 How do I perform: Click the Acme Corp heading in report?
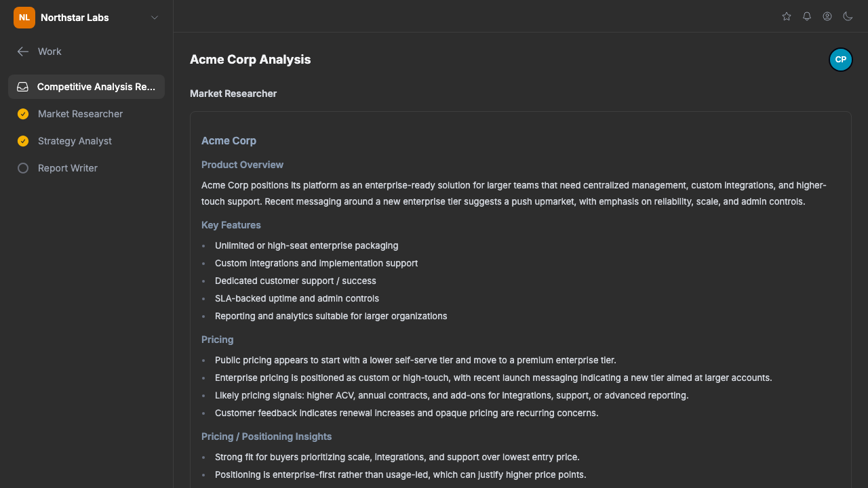[x=229, y=141]
